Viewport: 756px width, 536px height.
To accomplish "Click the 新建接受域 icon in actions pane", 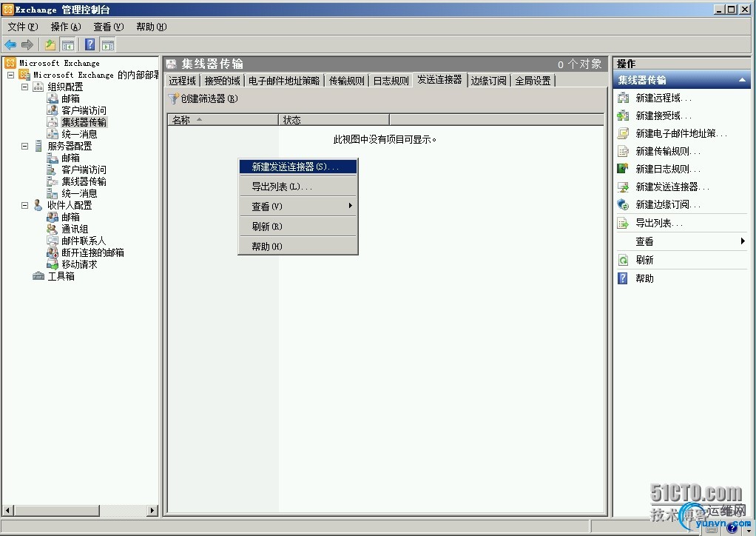I will pyautogui.click(x=623, y=115).
